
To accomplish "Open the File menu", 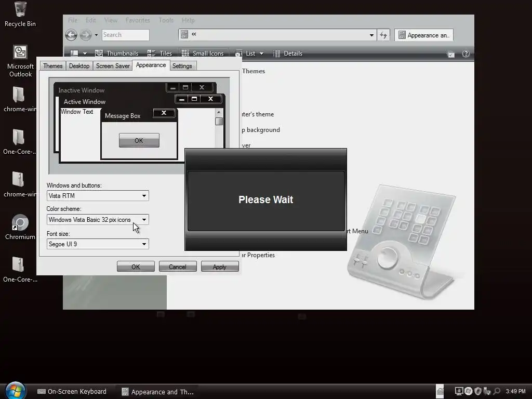I will (73, 20).
